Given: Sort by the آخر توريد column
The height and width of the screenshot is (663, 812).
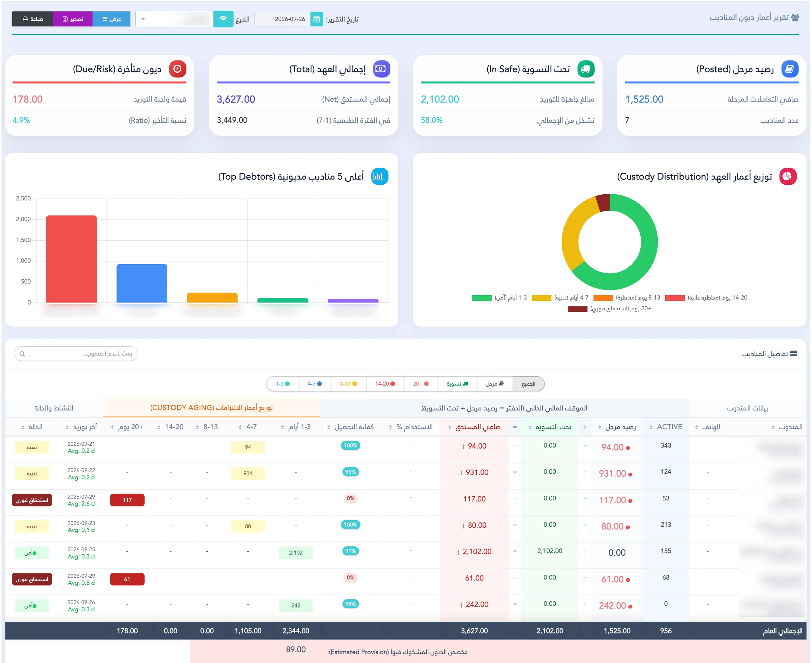Looking at the screenshot, I should [x=81, y=427].
